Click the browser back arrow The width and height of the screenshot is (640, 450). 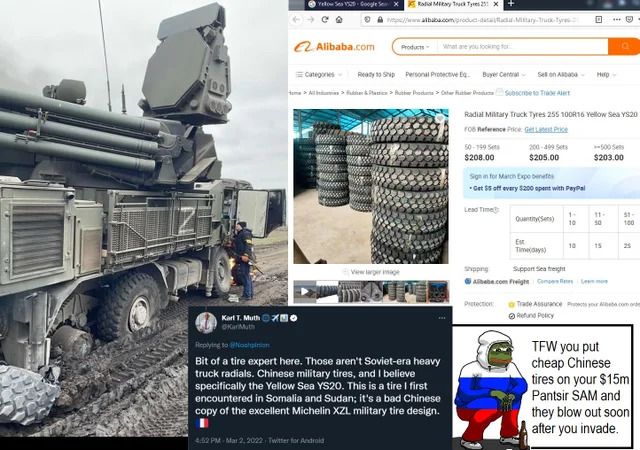297,19
